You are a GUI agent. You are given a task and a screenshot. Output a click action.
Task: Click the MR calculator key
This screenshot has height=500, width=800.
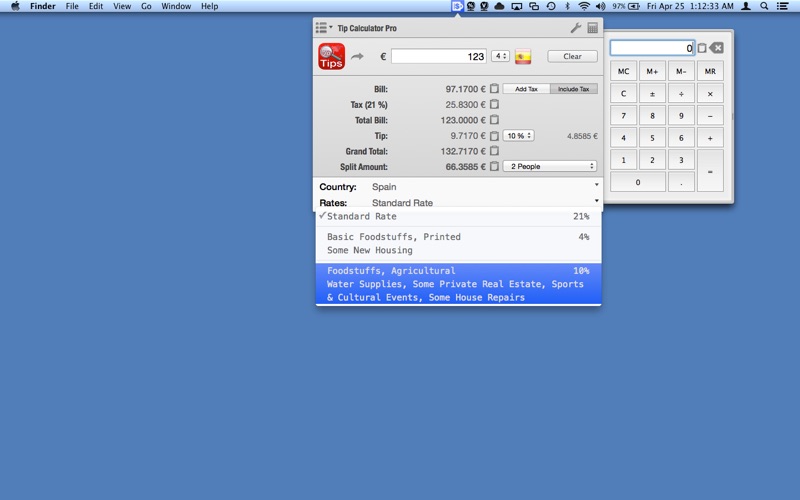coord(710,71)
